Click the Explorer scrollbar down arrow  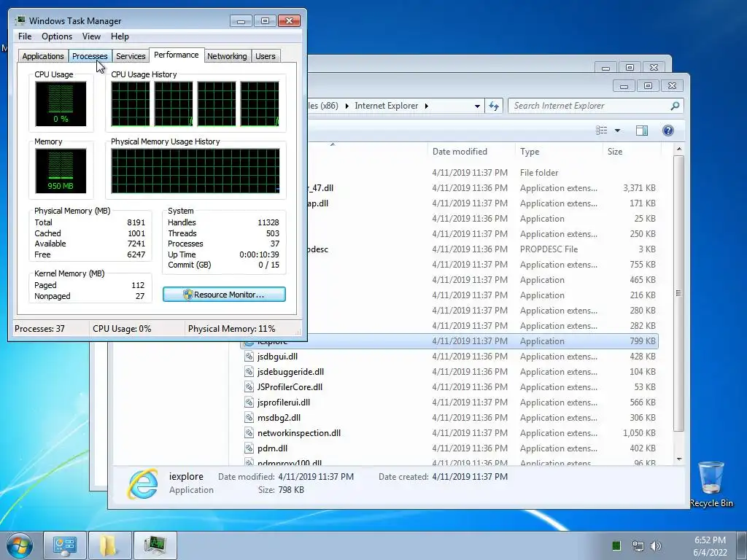point(679,459)
